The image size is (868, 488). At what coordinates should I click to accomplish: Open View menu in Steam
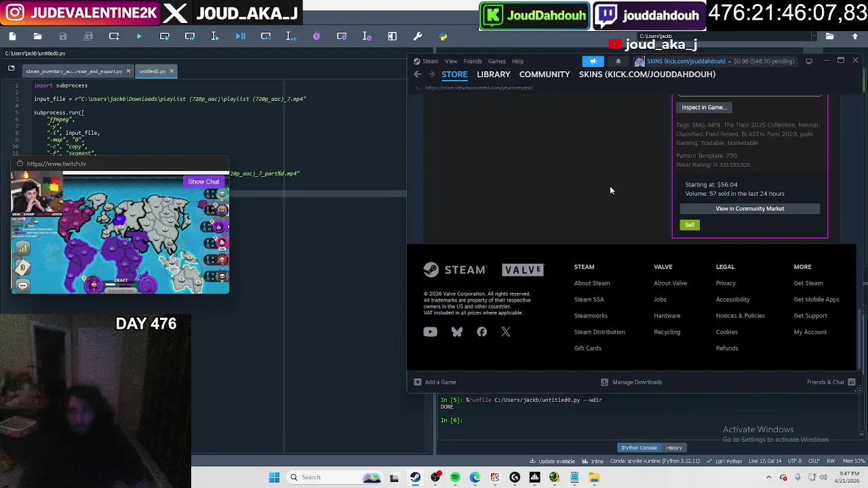(451, 61)
